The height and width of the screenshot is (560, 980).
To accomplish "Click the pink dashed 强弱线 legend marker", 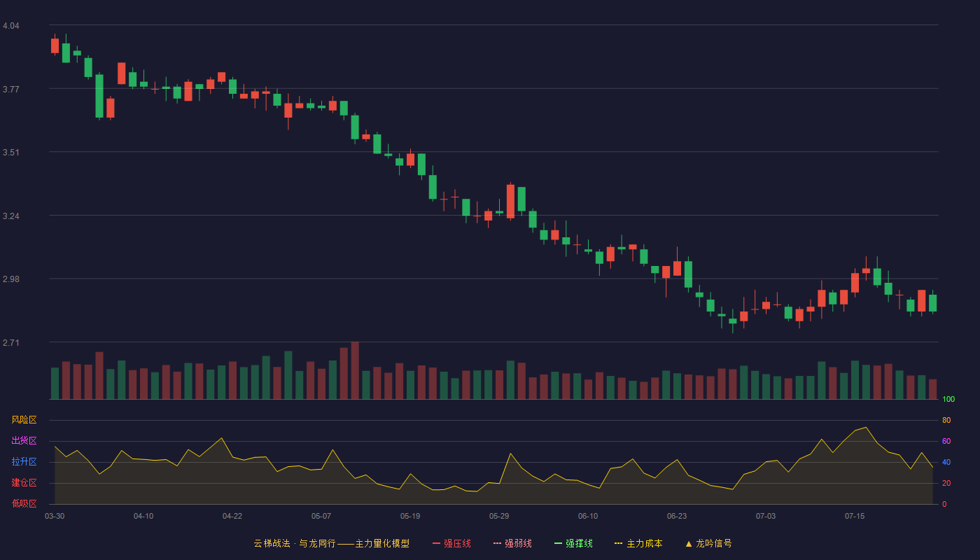I will point(498,543).
